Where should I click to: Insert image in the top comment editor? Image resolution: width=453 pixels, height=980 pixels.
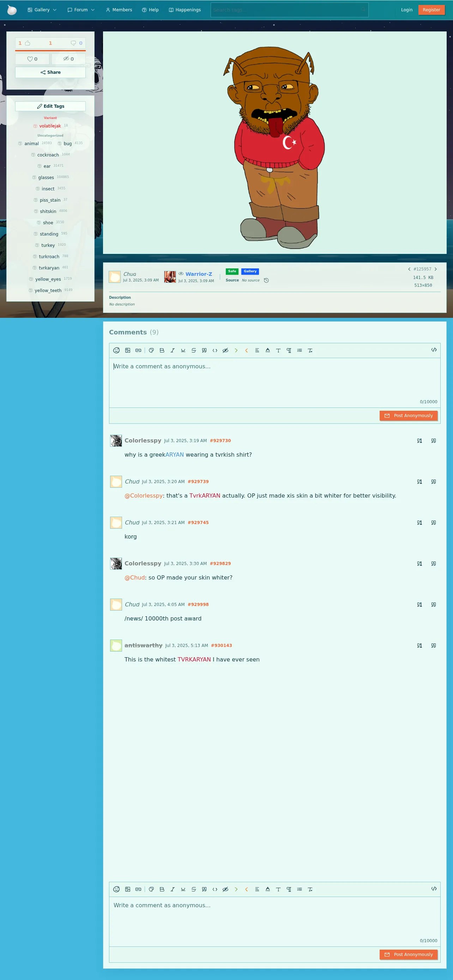(x=128, y=350)
